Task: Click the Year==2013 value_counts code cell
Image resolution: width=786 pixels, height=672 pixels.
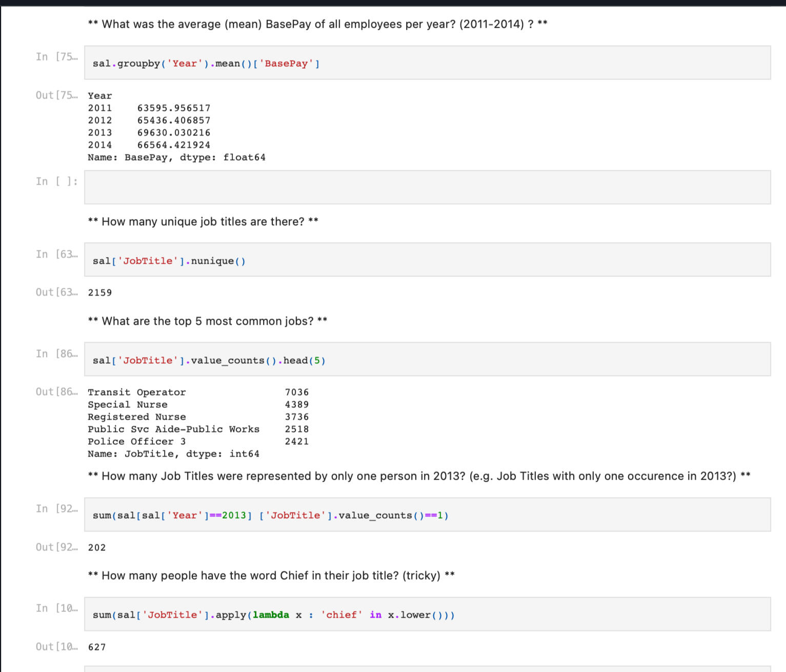Action: pyautogui.click(x=427, y=515)
